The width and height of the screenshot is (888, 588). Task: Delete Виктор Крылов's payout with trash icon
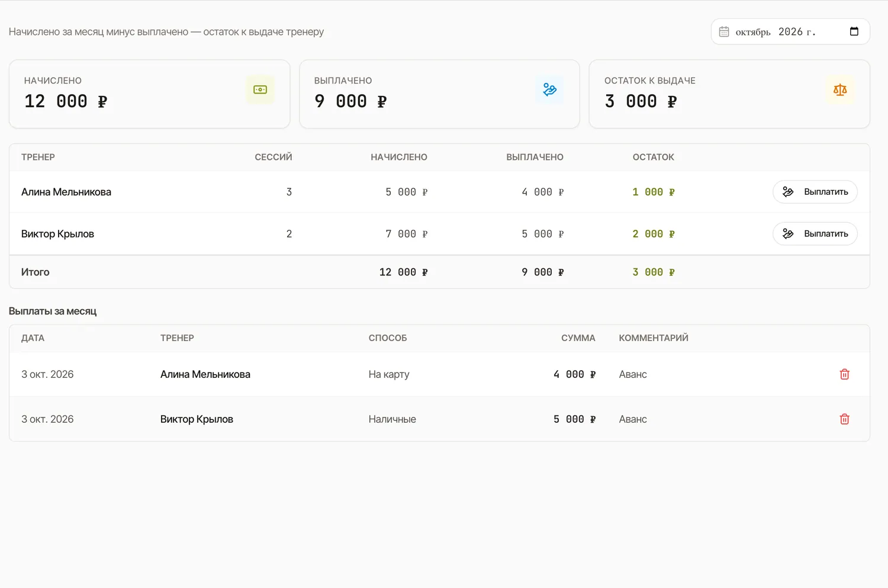coord(844,419)
